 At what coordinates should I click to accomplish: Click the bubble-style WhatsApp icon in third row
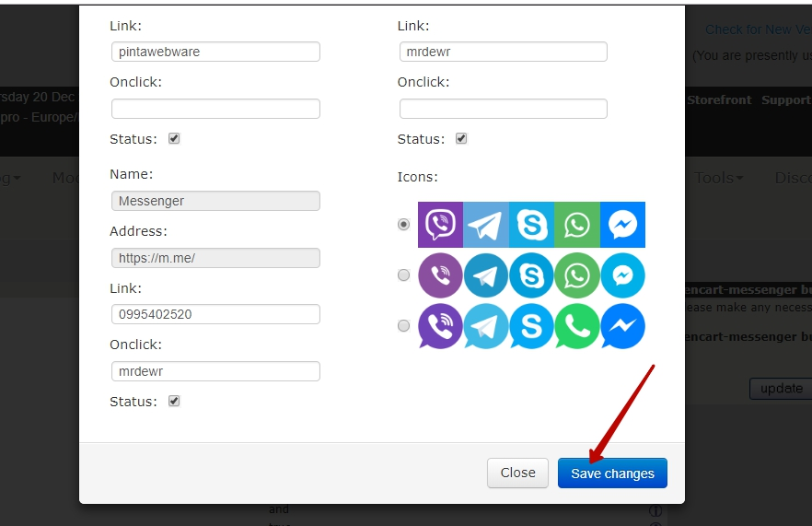[x=577, y=326]
